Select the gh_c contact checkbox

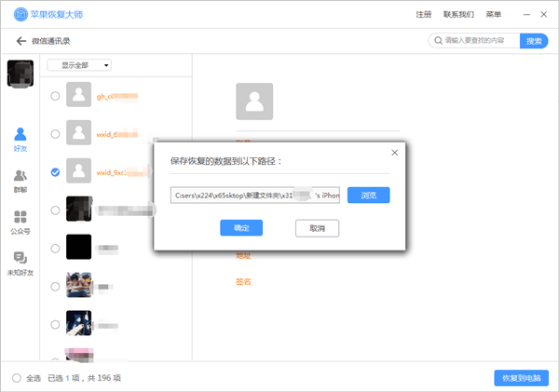(56, 96)
